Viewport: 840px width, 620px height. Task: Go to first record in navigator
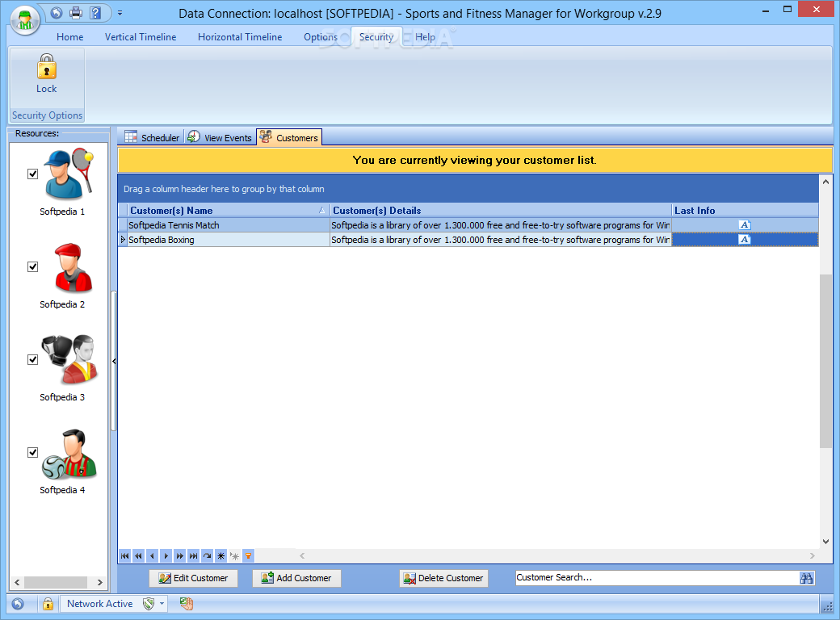pyautogui.click(x=125, y=556)
